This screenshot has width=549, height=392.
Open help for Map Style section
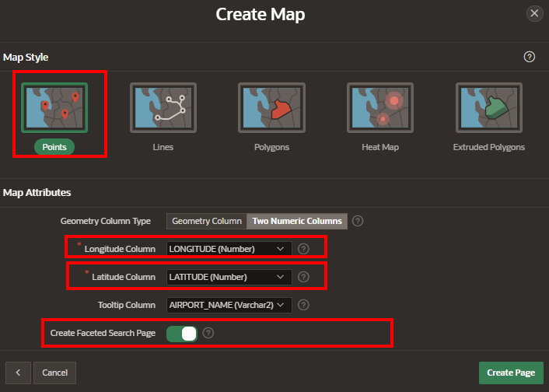[x=529, y=57]
